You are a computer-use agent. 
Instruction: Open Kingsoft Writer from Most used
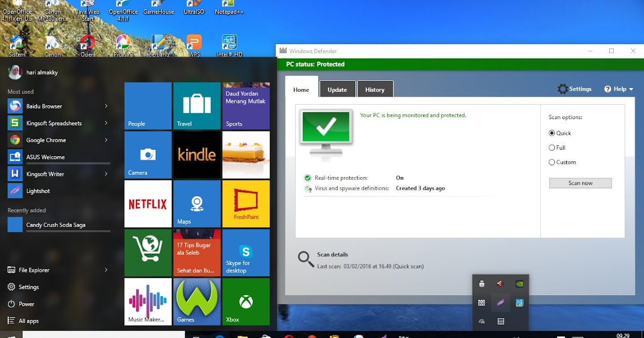58,174
